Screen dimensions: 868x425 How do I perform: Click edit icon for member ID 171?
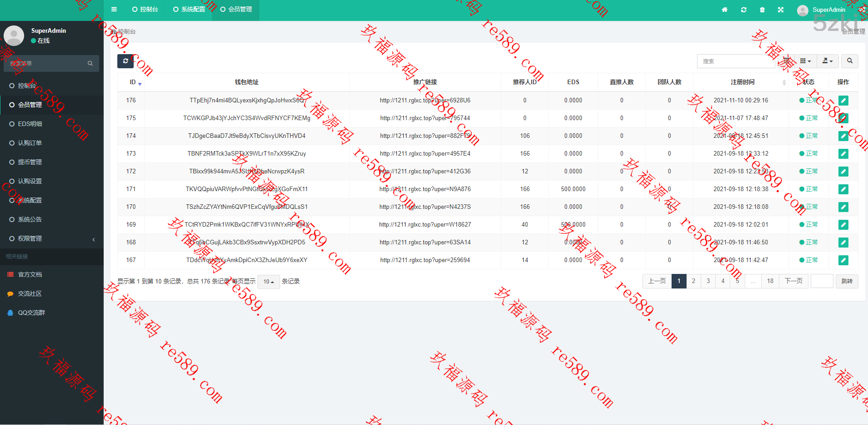tap(843, 189)
